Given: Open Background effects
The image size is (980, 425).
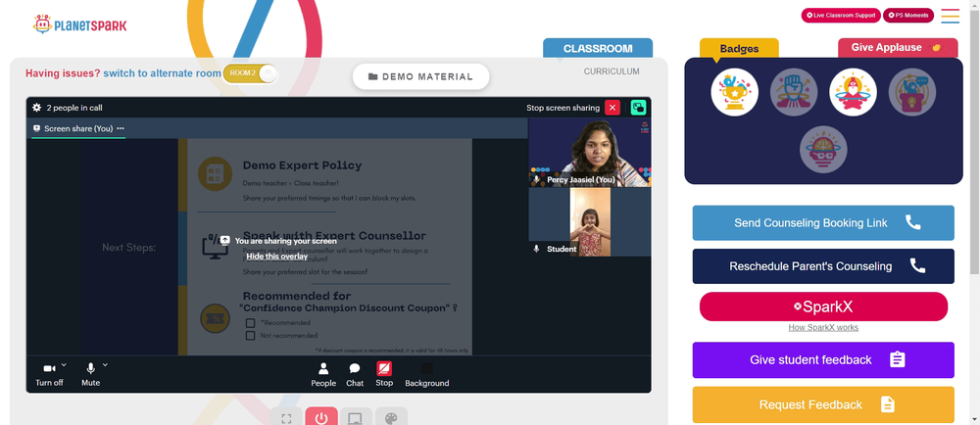Looking at the screenshot, I should pos(427,374).
